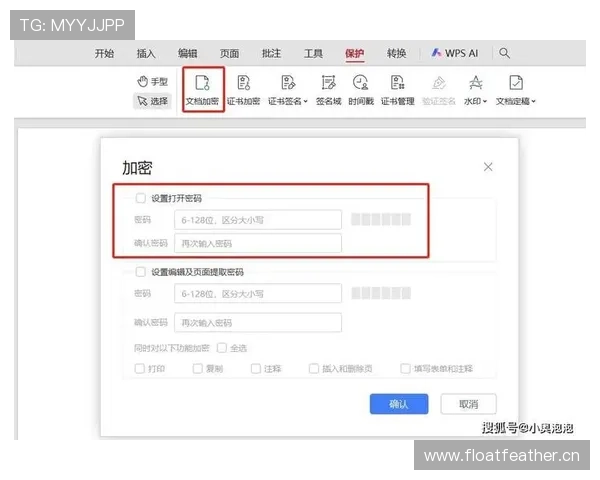The width and height of the screenshot is (600, 480).
Task: Select the 选择 selection tool
Action: (x=152, y=101)
